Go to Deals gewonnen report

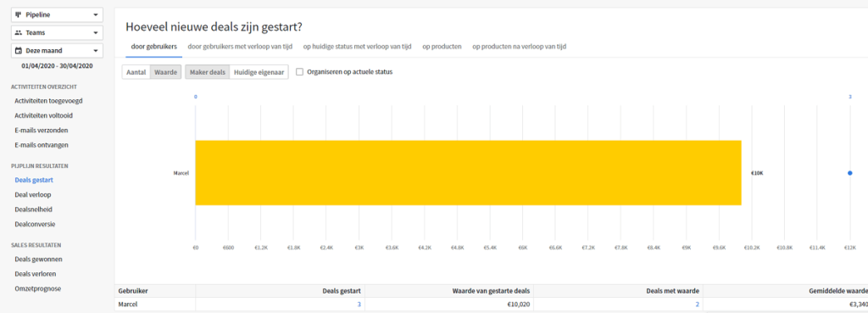[39, 260]
